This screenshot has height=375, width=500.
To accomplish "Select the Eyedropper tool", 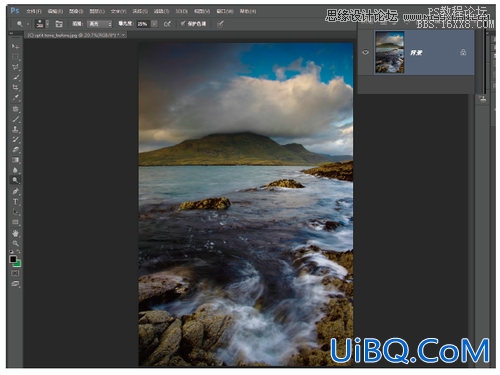I will click(15, 98).
